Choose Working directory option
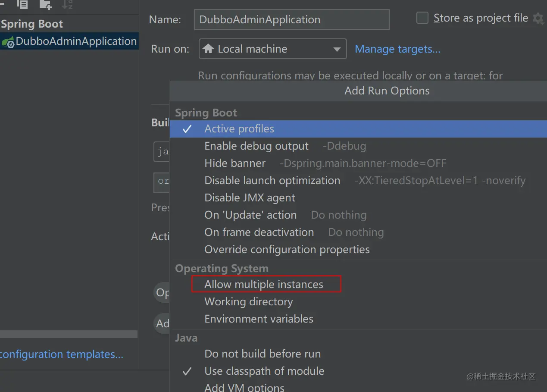The image size is (547, 392). click(358, 302)
